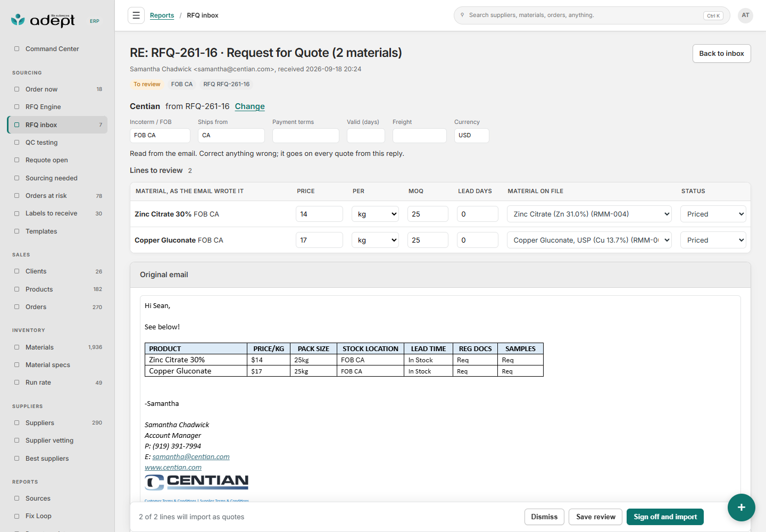Click the Sign off and import button
Viewport: 766px width, 532px height.
(x=665, y=517)
